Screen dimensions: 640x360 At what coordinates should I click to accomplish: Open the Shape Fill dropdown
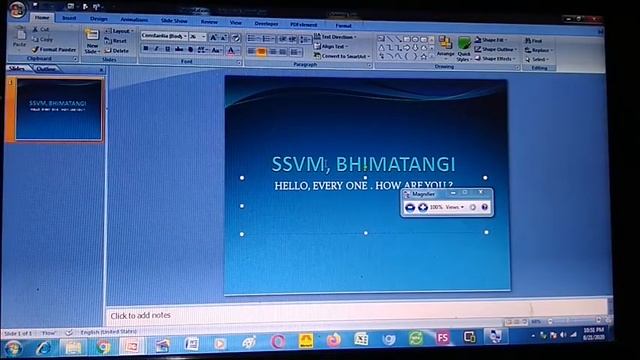[x=491, y=40]
